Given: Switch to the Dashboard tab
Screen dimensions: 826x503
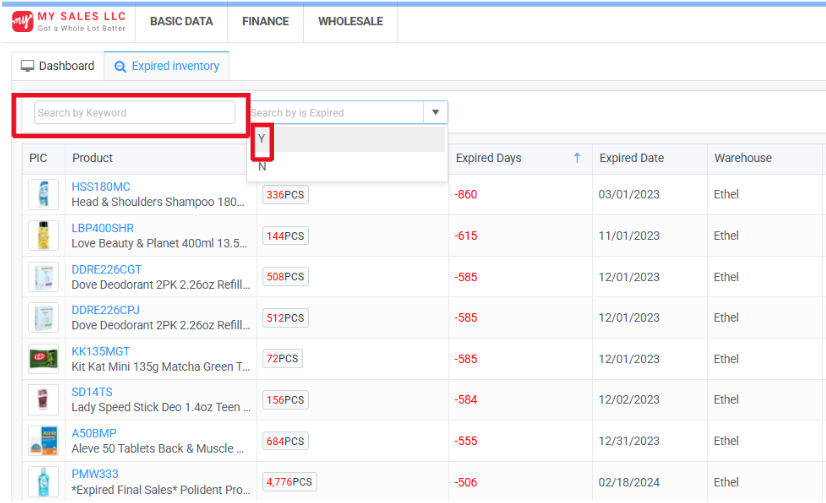Looking at the screenshot, I should [x=57, y=66].
